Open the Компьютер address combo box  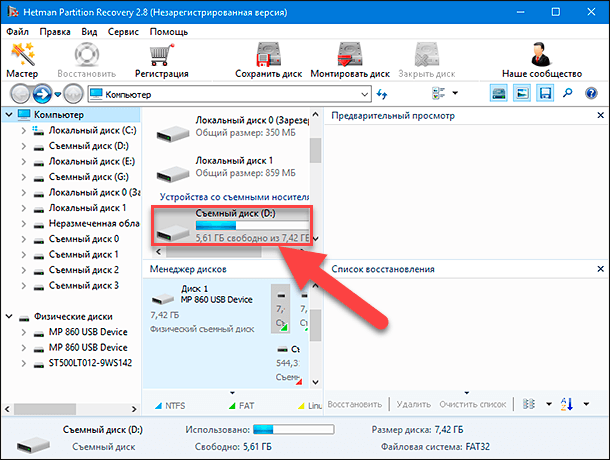coord(229,94)
